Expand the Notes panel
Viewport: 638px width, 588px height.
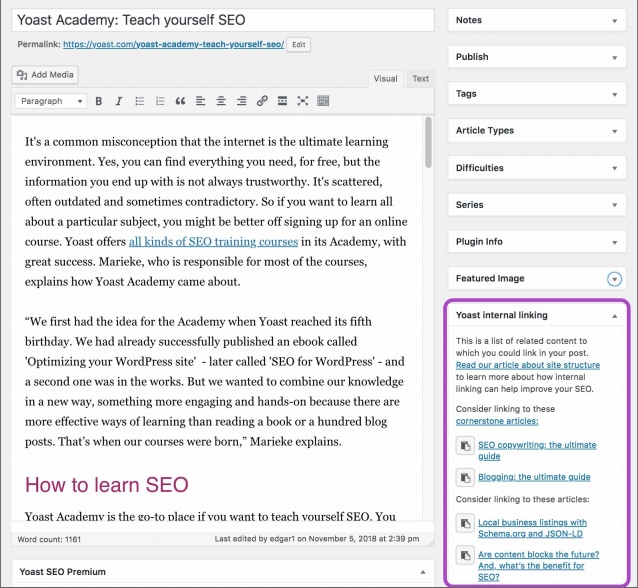[x=614, y=21]
